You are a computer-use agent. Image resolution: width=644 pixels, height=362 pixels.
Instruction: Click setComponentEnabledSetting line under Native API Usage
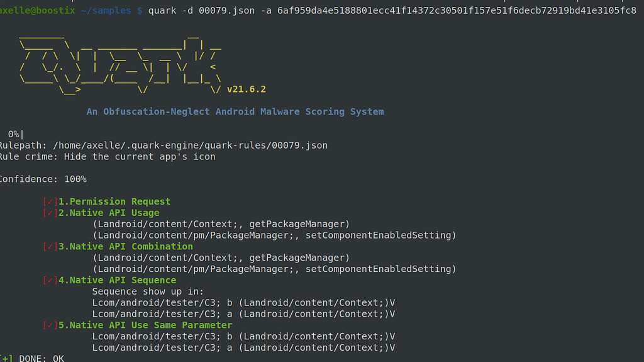point(274,235)
